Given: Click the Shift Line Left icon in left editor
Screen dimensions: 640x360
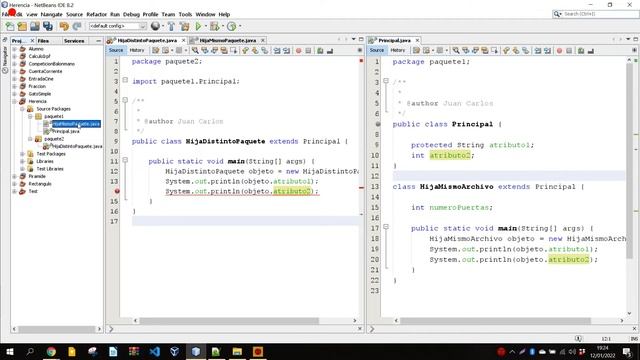Looking at the screenshot, I should pos(277,51).
